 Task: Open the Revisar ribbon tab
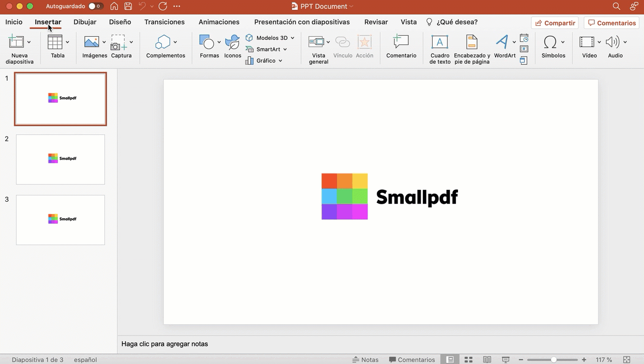pos(376,22)
